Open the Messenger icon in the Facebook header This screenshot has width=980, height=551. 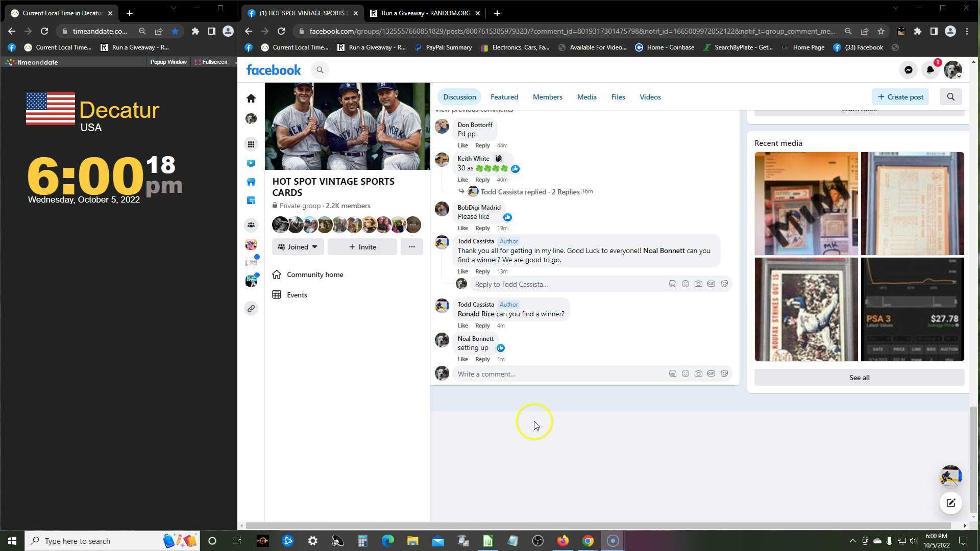[908, 70]
